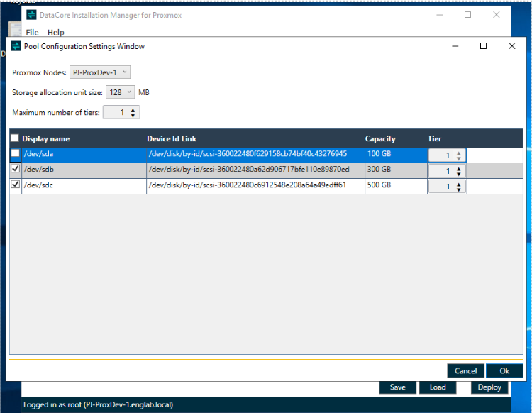Maximize the Pool Configuration Settings window
The height and width of the screenshot is (413, 532).
[x=484, y=46]
